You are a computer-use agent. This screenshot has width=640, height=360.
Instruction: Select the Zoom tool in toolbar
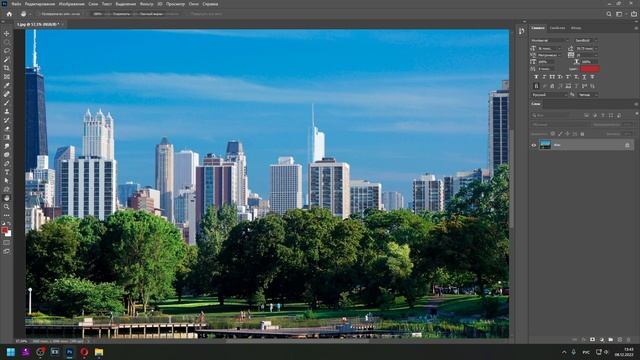point(7,207)
